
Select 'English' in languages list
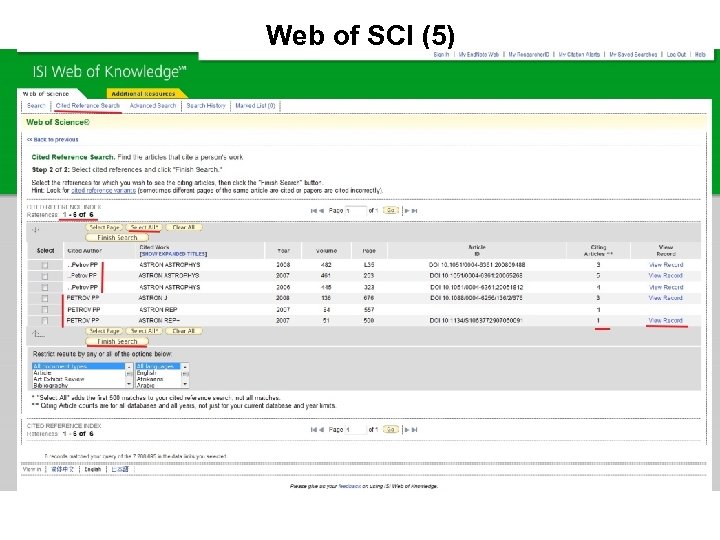tap(158, 373)
